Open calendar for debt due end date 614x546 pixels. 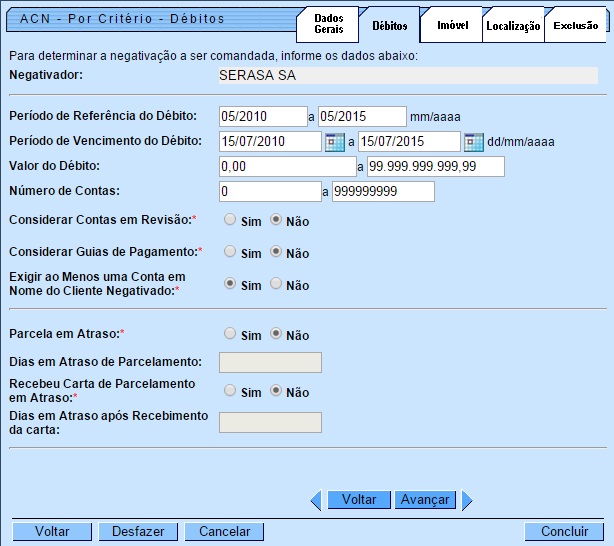coord(474,142)
